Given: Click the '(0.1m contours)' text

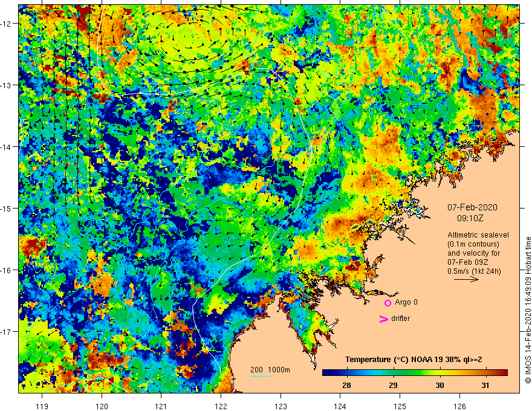Looking at the screenshot, I should 473,244.
